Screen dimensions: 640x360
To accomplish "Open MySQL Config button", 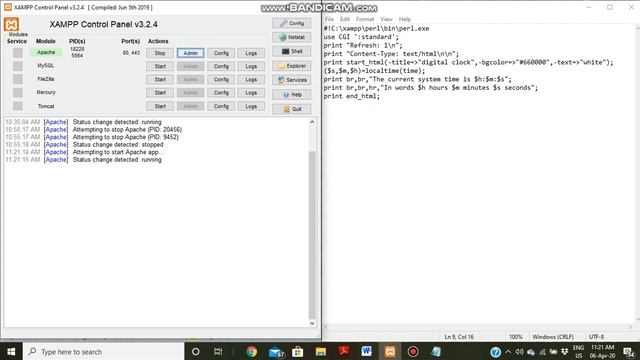I will pos(221,66).
